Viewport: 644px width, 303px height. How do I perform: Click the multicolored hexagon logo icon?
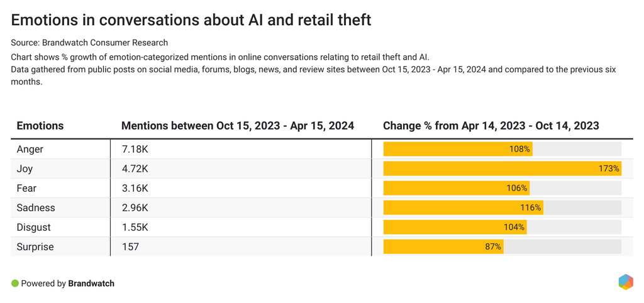tap(625, 282)
